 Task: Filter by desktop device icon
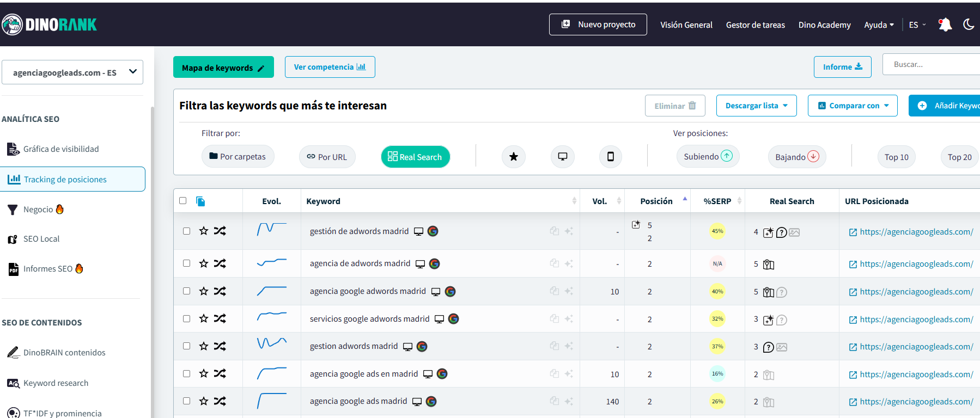[562, 157]
